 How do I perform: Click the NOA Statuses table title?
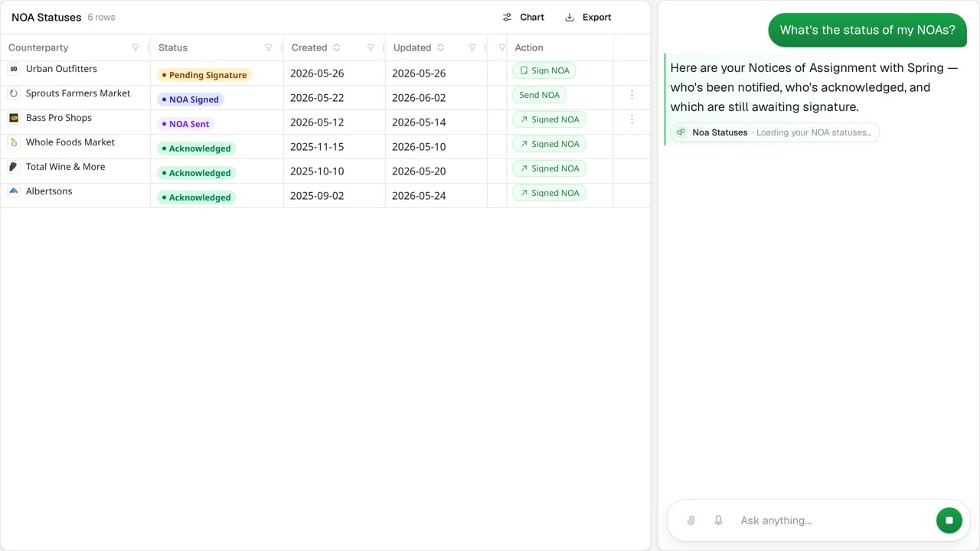pos(46,17)
